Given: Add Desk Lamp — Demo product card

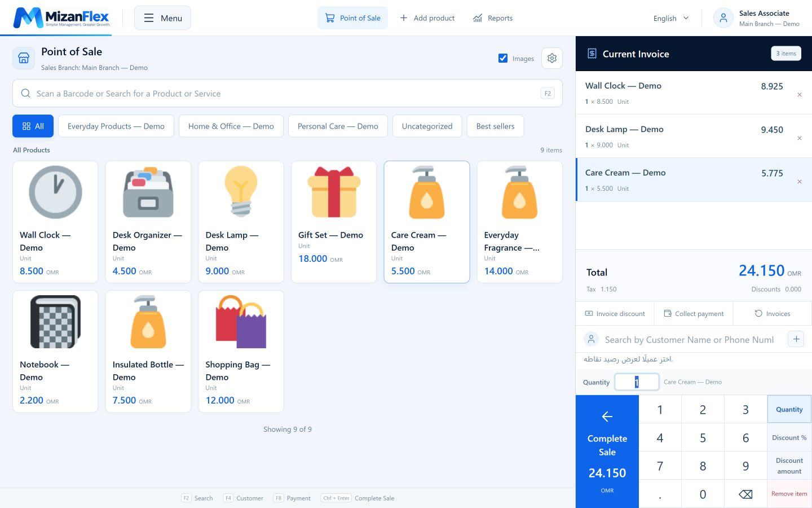Looking at the screenshot, I should (x=241, y=222).
